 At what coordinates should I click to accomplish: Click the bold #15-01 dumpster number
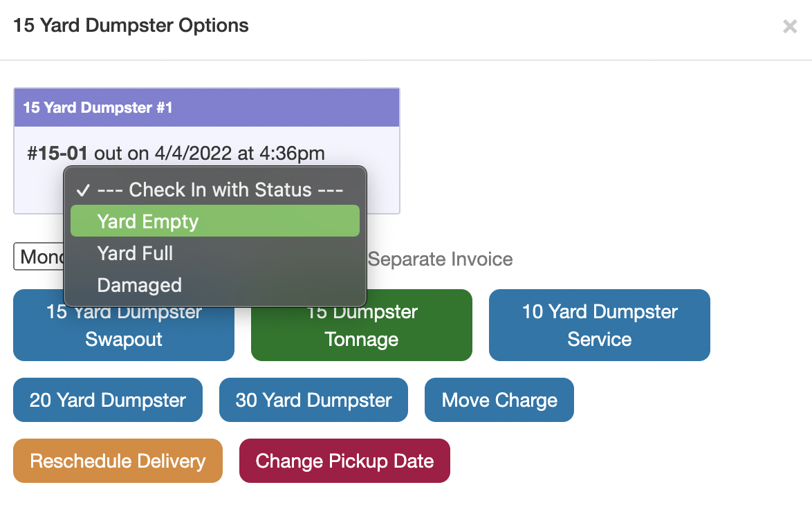(57, 154)
